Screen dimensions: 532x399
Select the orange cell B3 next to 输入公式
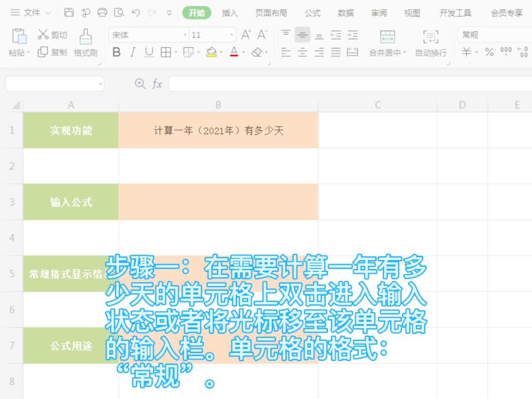click(x=218, y=202)
